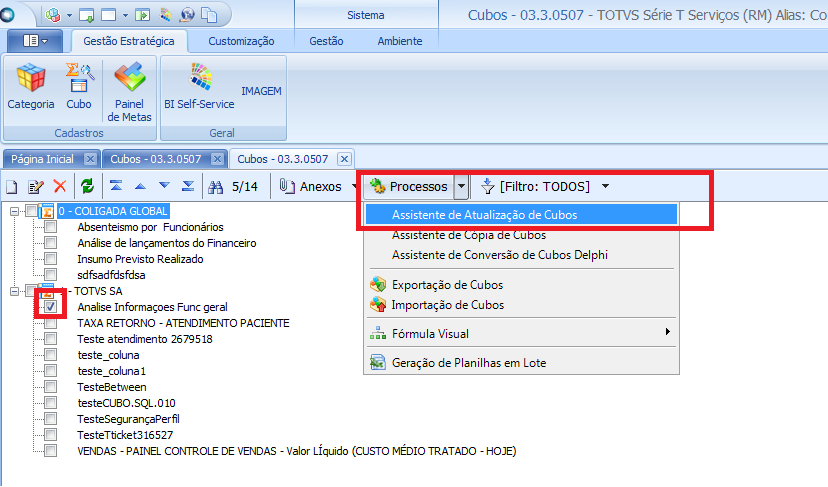Screen dimensions: 828x487
Task: Check Absenteismo por Funcionários checkbox
Action: coord(51,227)
